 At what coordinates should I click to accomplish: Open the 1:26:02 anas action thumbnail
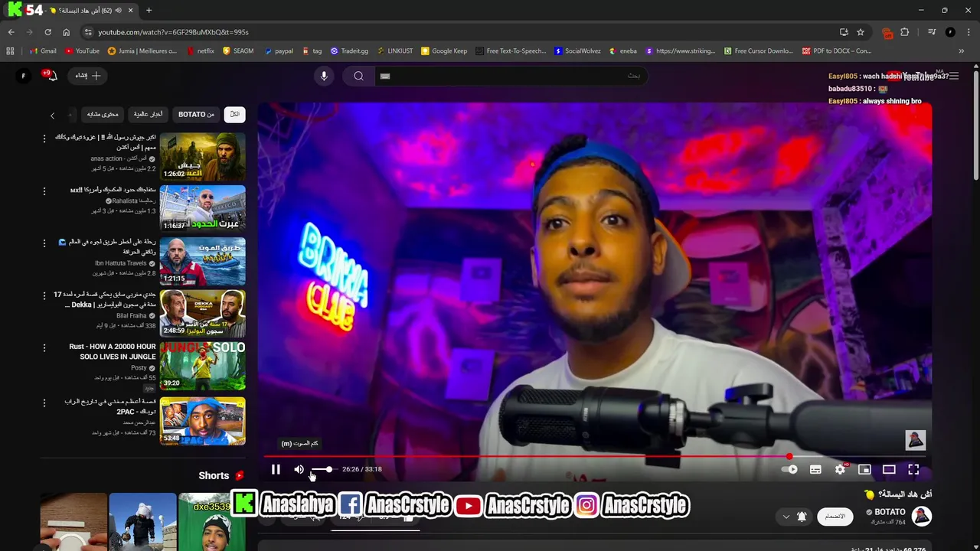pyautogui.click(x=202, y=156)
